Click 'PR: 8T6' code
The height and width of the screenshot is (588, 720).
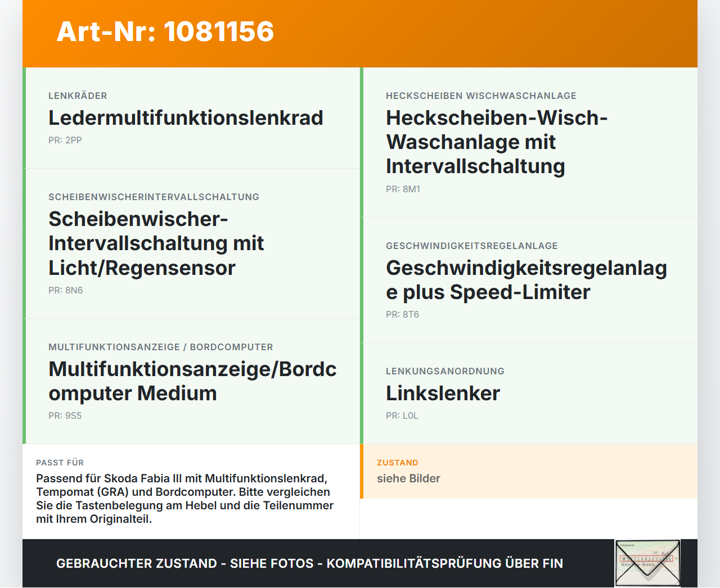click(403, 315)
